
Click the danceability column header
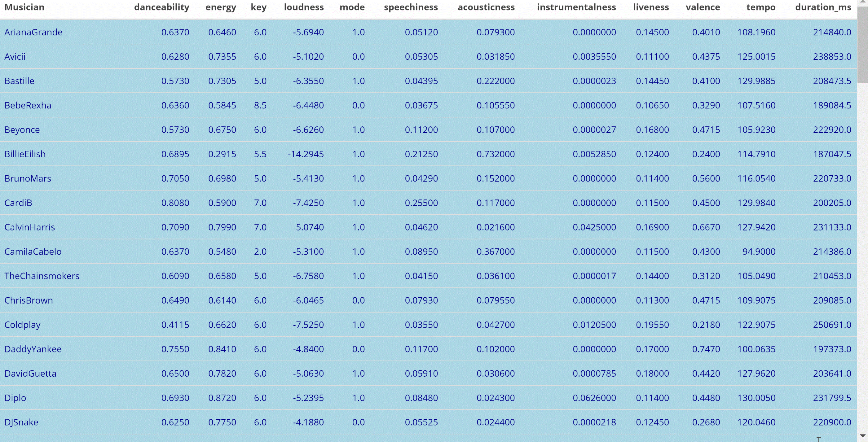(161, 7)
